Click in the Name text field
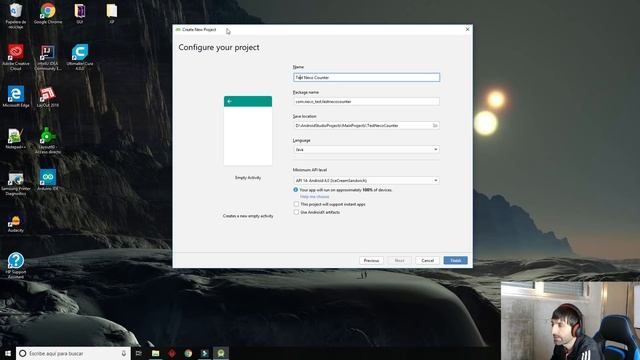 pos(366,77)
